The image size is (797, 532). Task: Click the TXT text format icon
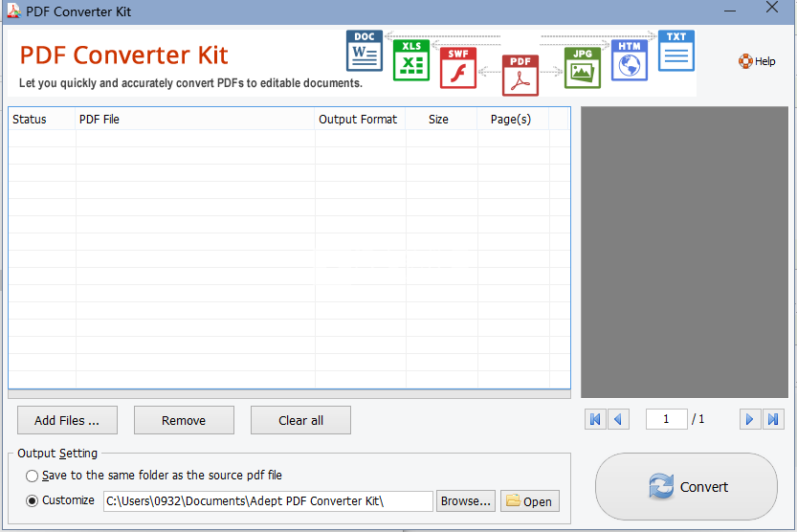pos(676,51)
